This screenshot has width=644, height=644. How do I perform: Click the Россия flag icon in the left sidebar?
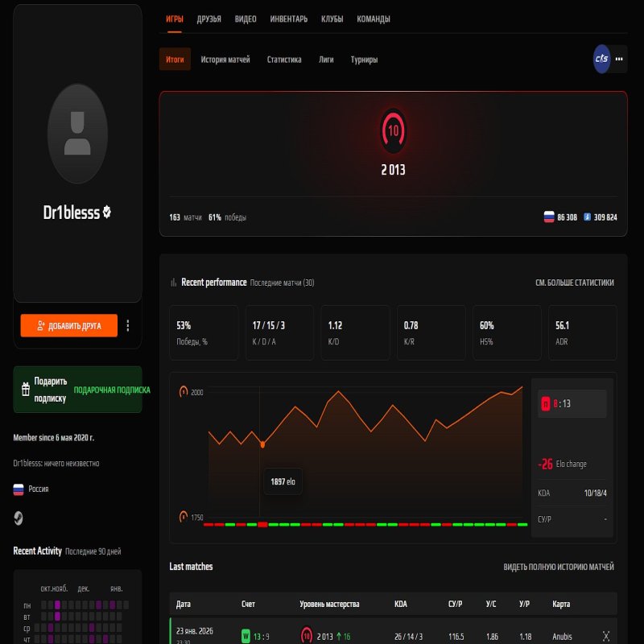pos(17,489)
